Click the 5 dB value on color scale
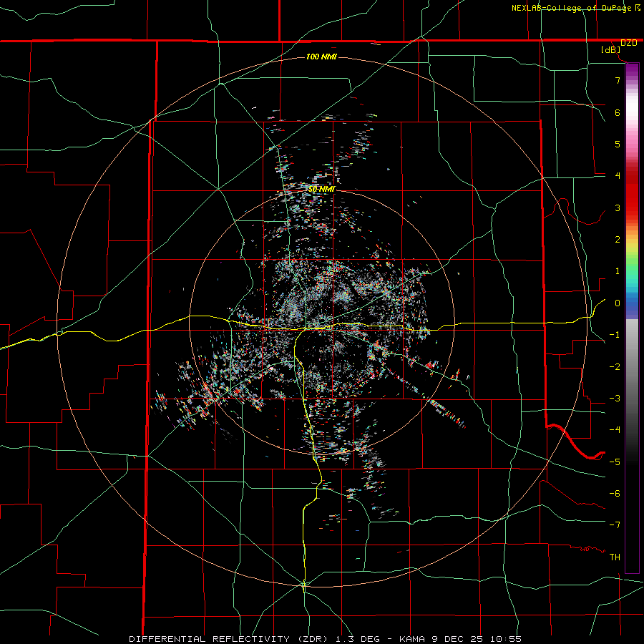Viewport: 644px width, 644px height. (618, 144)
